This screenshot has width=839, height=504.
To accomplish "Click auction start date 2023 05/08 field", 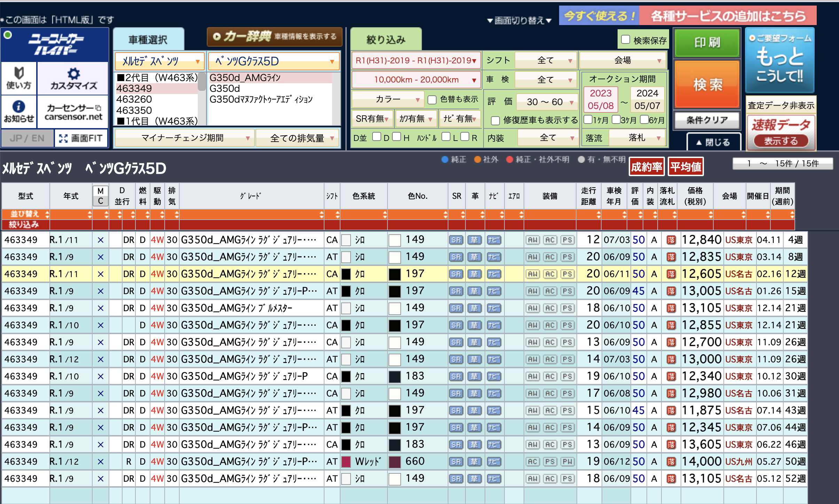I will [601, 99].
